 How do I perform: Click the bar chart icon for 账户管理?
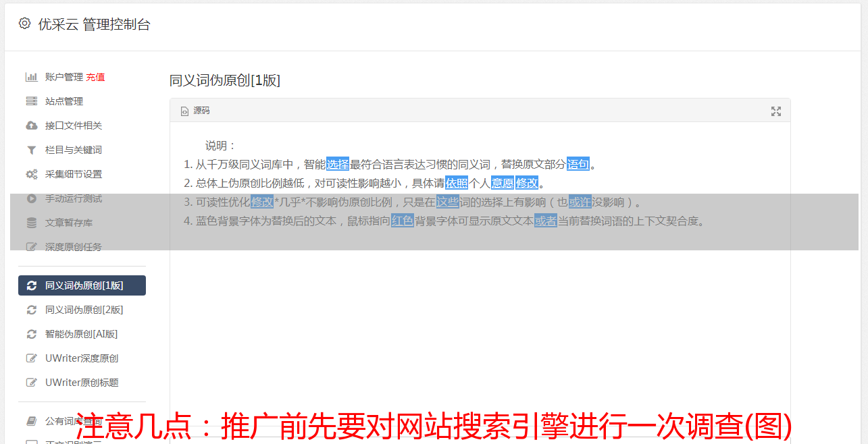(31, 77)
